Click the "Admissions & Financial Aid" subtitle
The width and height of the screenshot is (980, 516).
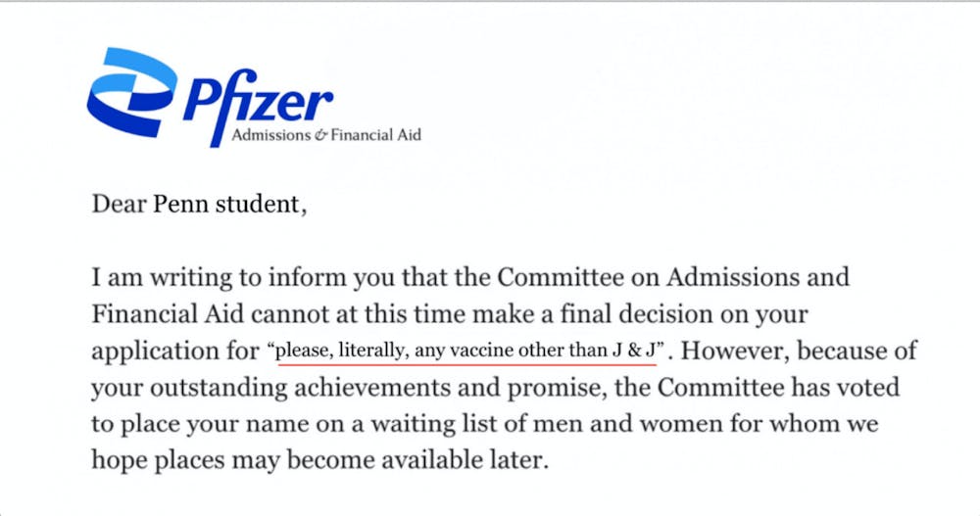(x=326, y=135)
